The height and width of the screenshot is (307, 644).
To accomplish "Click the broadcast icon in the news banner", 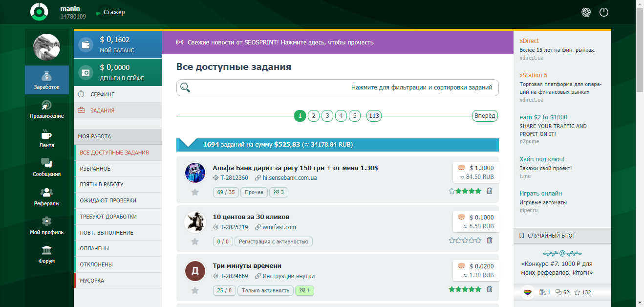I will click(x=180, y=43).
